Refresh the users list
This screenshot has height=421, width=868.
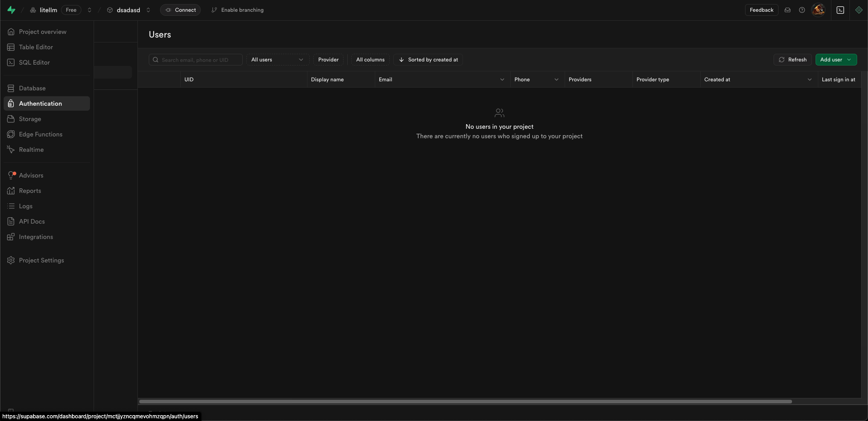point(792,59)
